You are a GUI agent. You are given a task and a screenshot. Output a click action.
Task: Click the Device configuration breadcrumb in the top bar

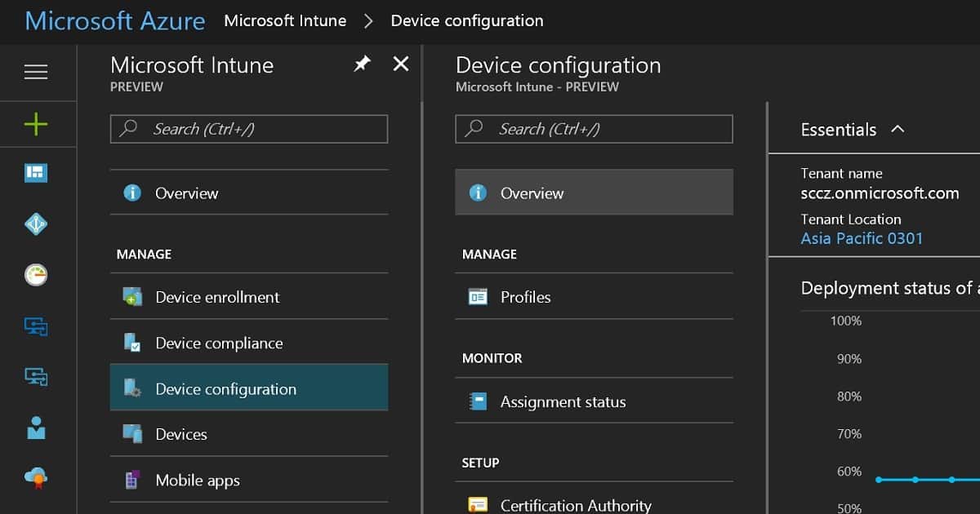pos(467,20)
